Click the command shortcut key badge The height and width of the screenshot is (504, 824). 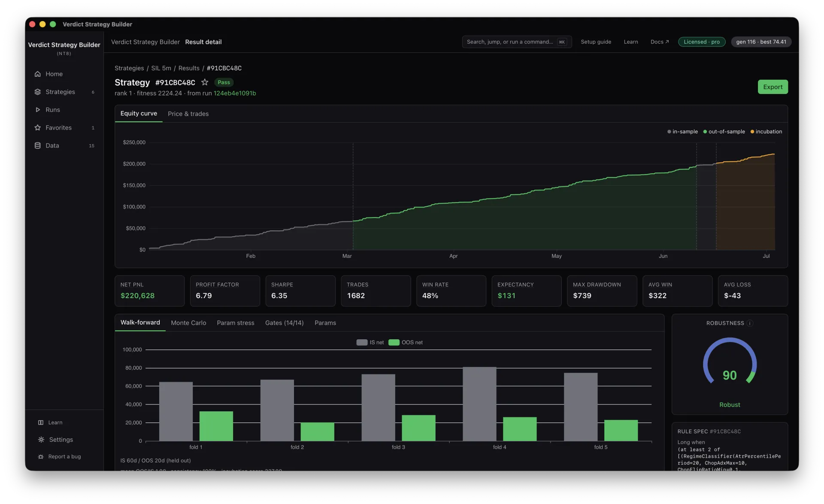tap(562, 42)
